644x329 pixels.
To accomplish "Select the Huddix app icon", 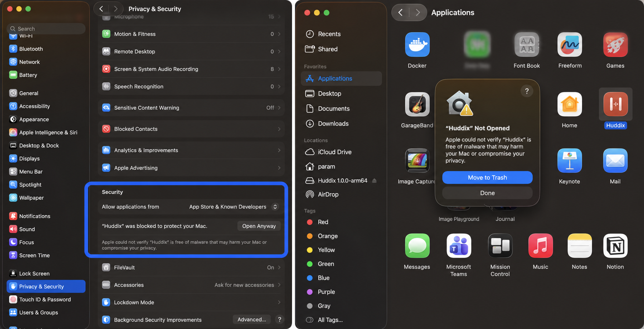I will [x=615, y=104].
